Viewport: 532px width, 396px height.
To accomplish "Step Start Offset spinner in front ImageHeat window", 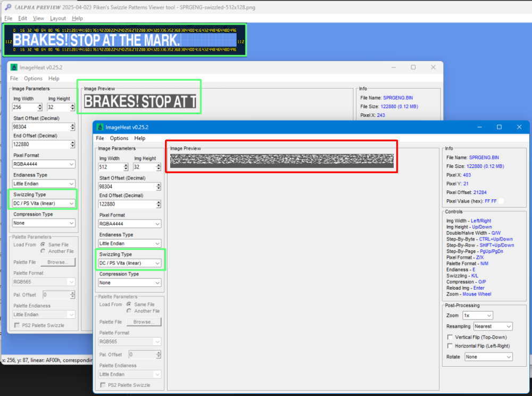I will [159, 187].
